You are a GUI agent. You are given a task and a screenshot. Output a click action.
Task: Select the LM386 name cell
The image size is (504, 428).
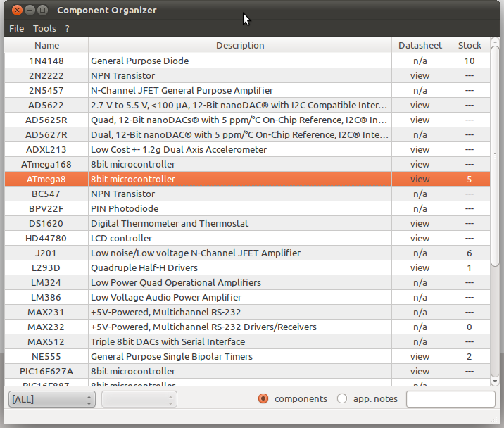pos(46,298)
